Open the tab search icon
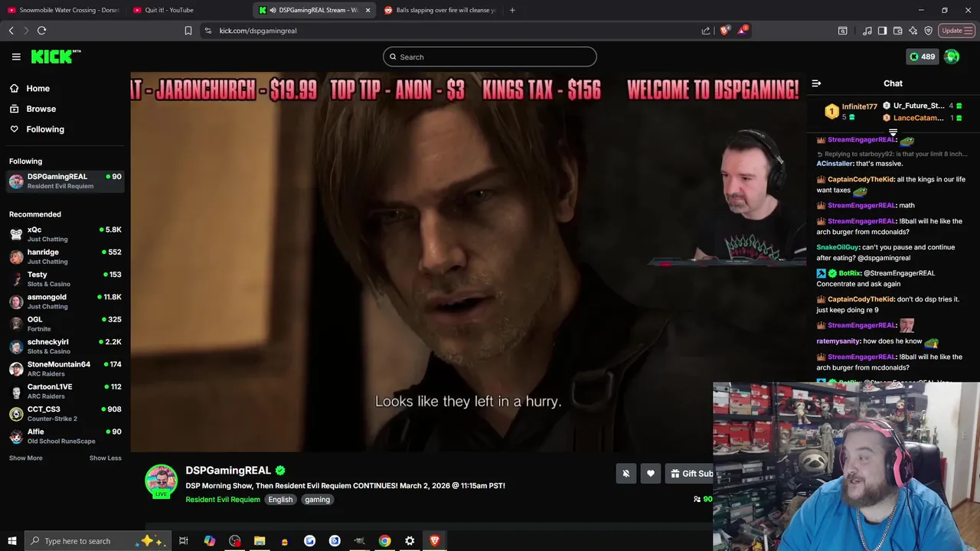Viewport: 980px width, 551px height. tap(843, 31)
